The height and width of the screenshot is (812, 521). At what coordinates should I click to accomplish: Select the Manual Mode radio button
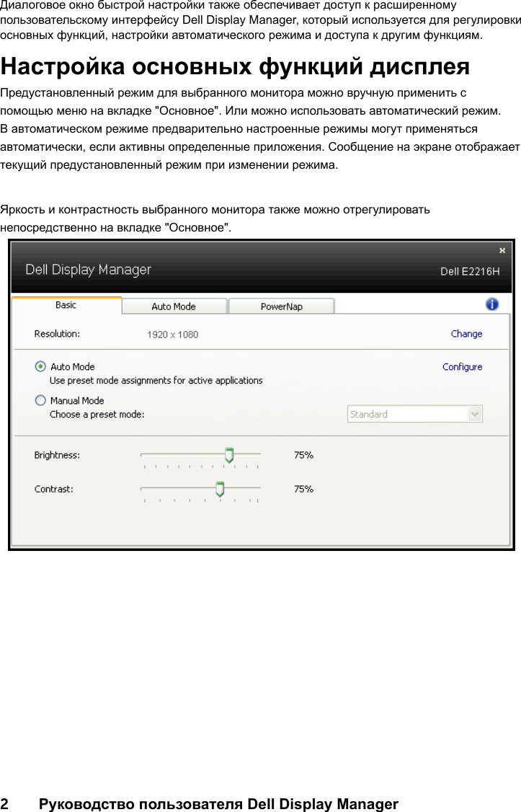click(x=40, y=400)
